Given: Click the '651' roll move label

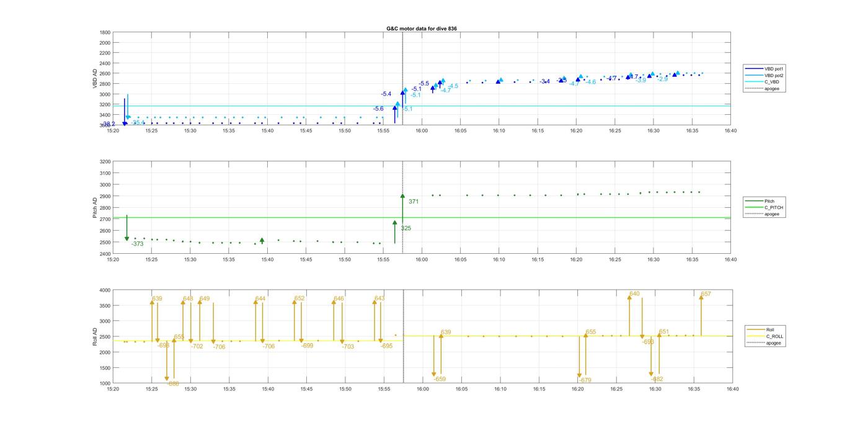Looking at the screenshot, I should tap(664, 332).
